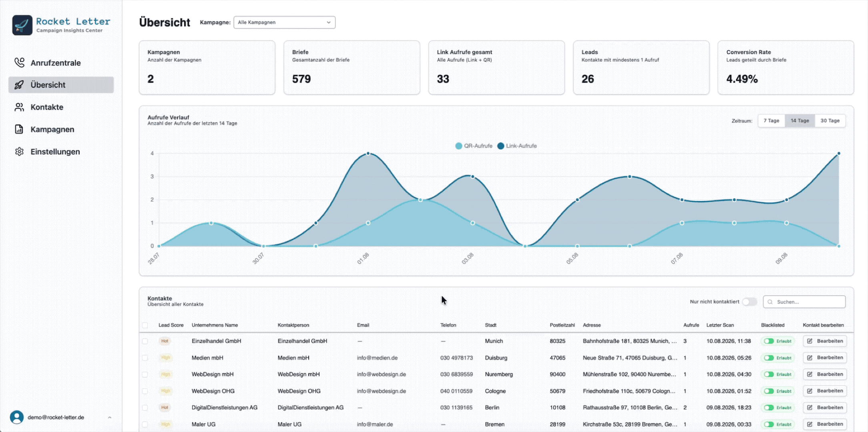
Task: Click the search magnifier icon in Suchen field
Action: coord(770,302)
